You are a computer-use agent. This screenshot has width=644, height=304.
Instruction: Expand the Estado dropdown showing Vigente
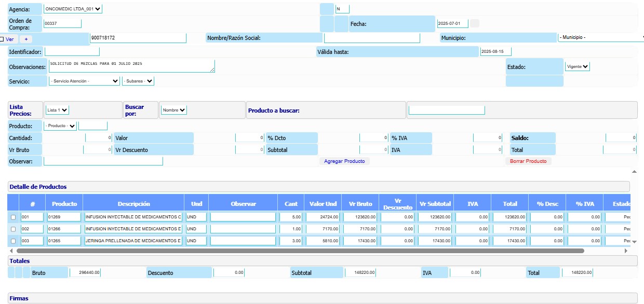578,66
